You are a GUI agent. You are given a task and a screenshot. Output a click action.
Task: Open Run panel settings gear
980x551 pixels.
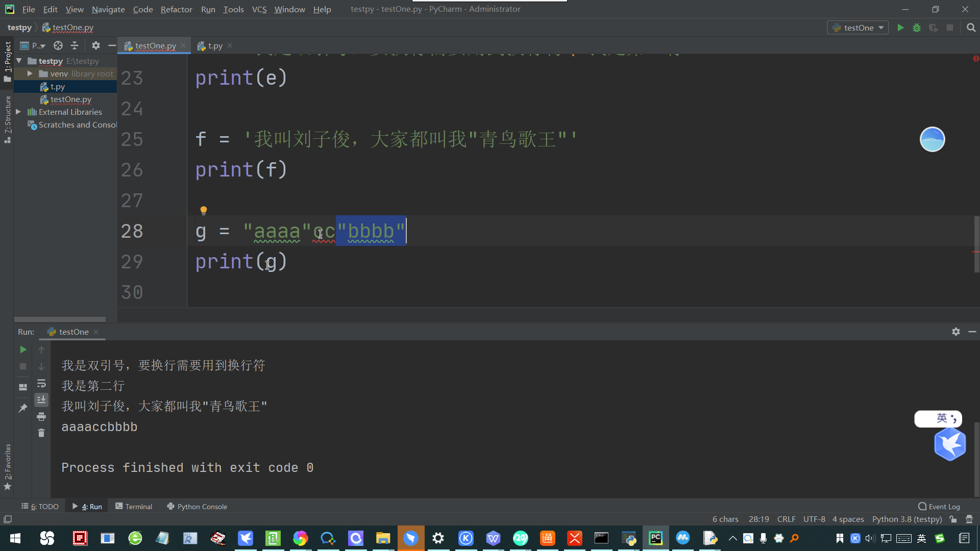pyautogui.click(x=955, y=332)
